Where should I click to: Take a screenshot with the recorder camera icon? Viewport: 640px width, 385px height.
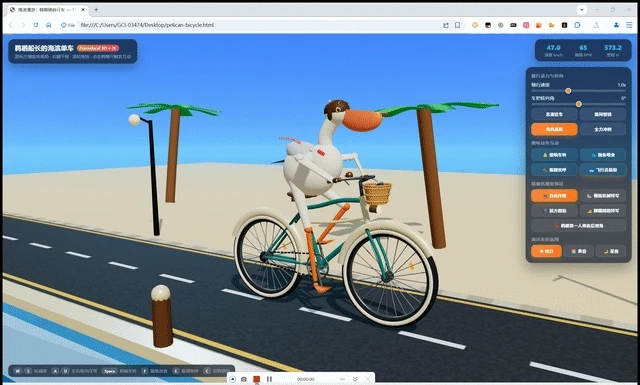point(244,379)
